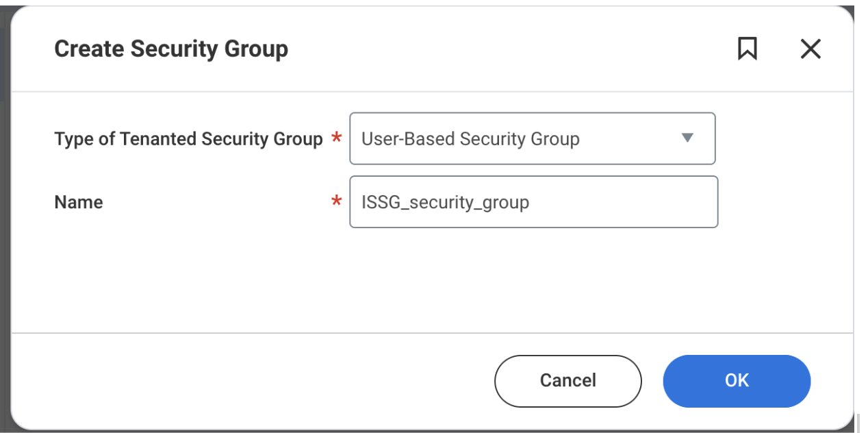Cancel the security group creation

568,381
